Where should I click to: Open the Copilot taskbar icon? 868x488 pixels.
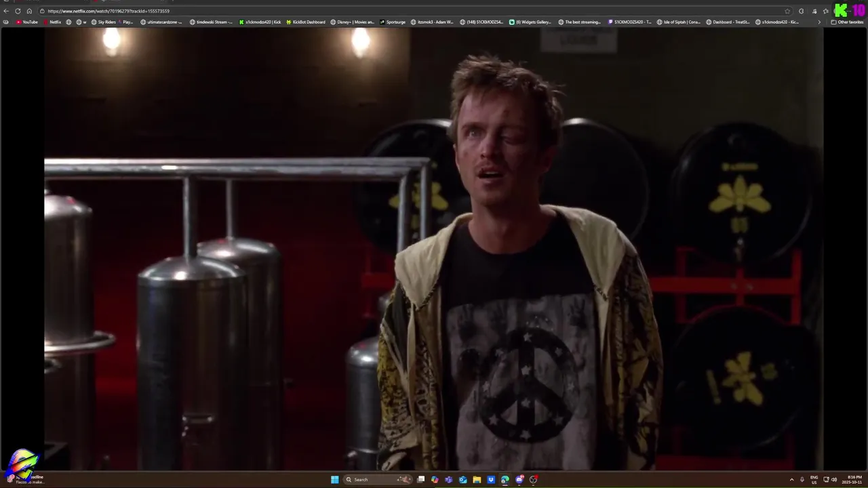(435, 479)
